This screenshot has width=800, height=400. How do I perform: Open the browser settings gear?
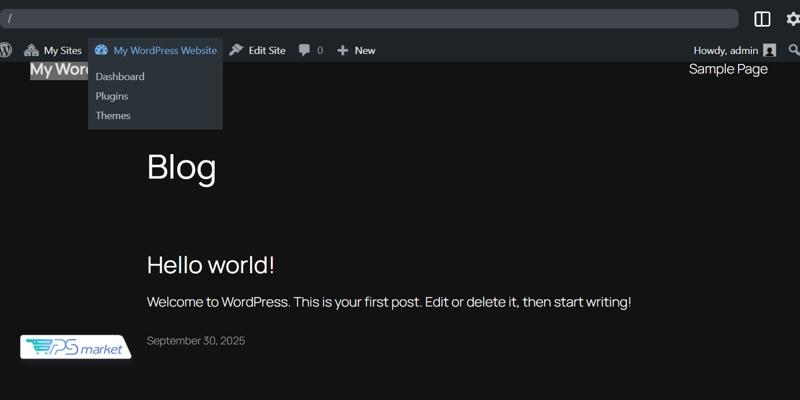click(x=793, y=19)
